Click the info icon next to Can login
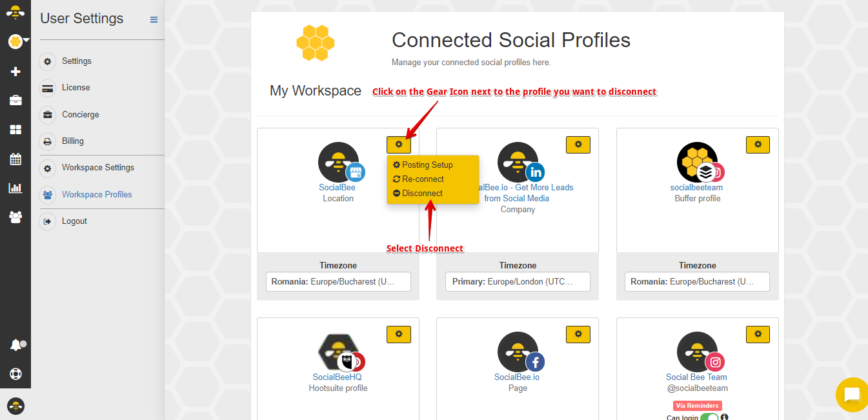Viewport: 868px width, 420px height. tap(725, 417)
